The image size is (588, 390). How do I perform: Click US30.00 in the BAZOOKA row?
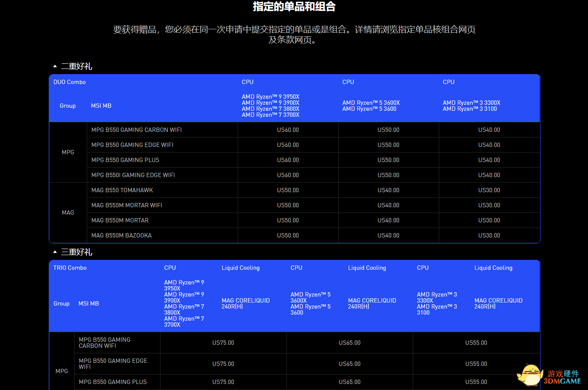point(489,235)
